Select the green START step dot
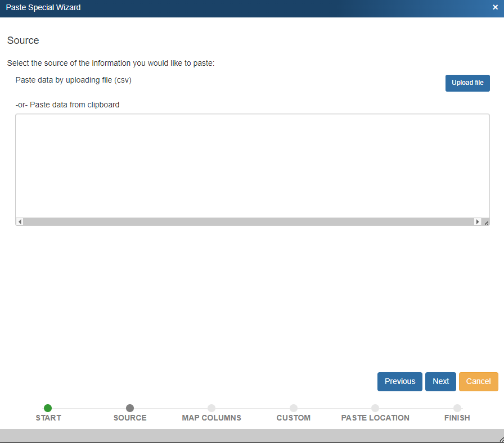 point(48,408)
